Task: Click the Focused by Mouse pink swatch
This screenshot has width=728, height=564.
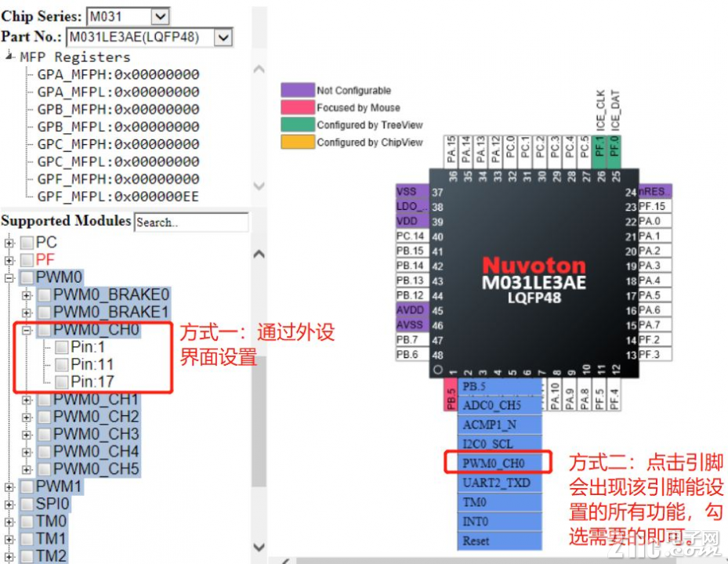Action: click(x=298, y=107)
